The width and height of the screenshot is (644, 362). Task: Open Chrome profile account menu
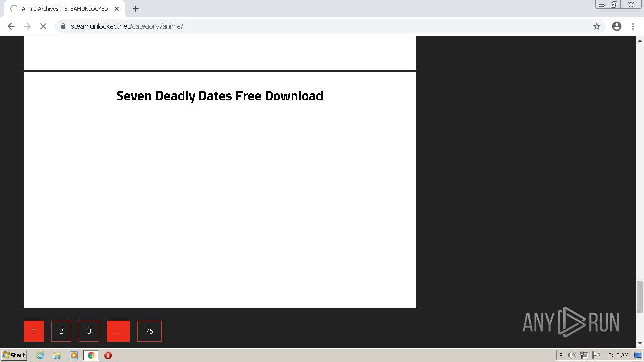pos(617,26)
